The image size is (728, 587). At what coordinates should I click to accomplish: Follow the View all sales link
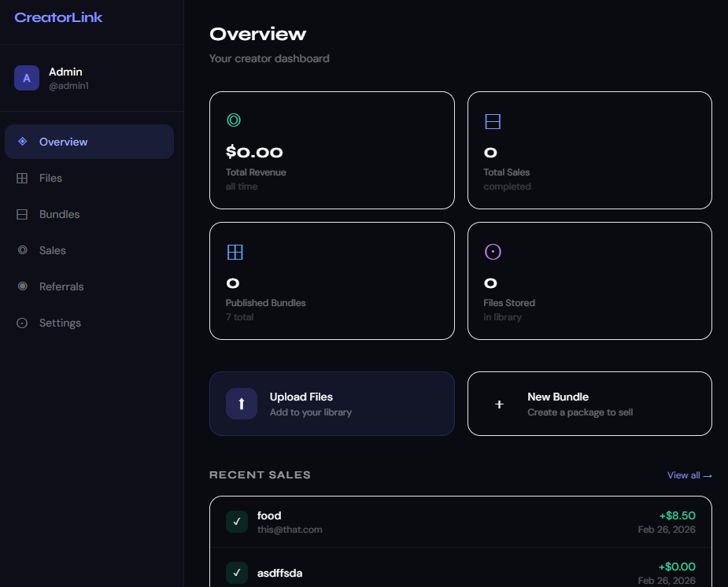coord(689,475)
